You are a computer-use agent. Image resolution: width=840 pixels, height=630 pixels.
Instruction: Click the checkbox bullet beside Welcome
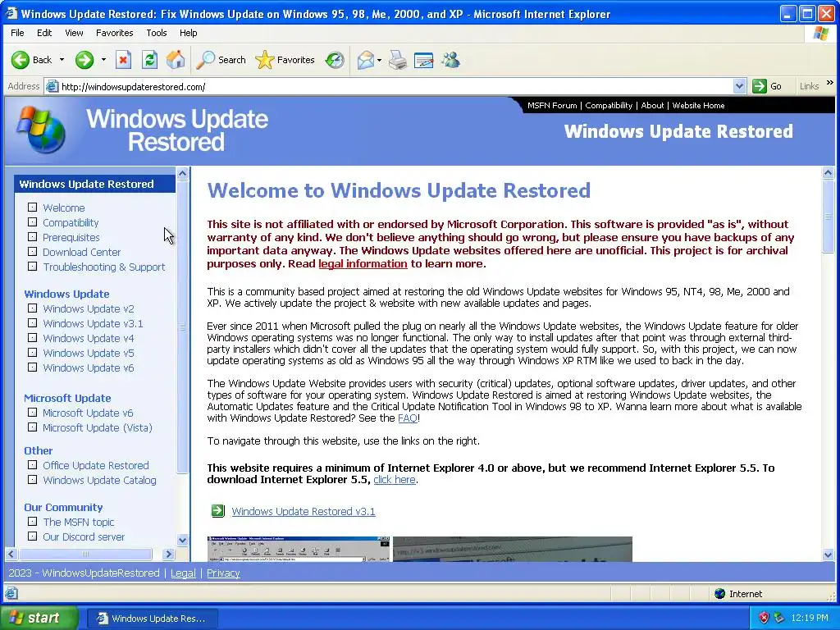point(33,208)
